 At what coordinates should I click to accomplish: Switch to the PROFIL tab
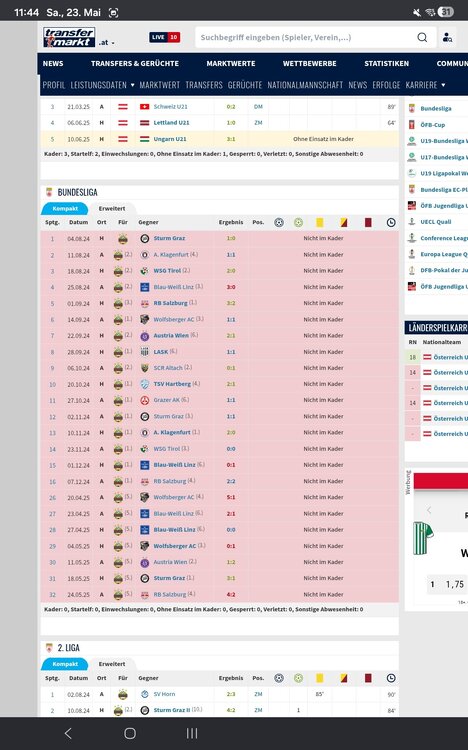54,85
